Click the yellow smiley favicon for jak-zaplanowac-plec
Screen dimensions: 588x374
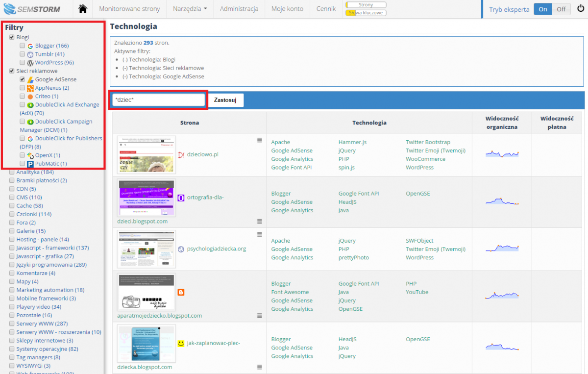tap(181, 343)
